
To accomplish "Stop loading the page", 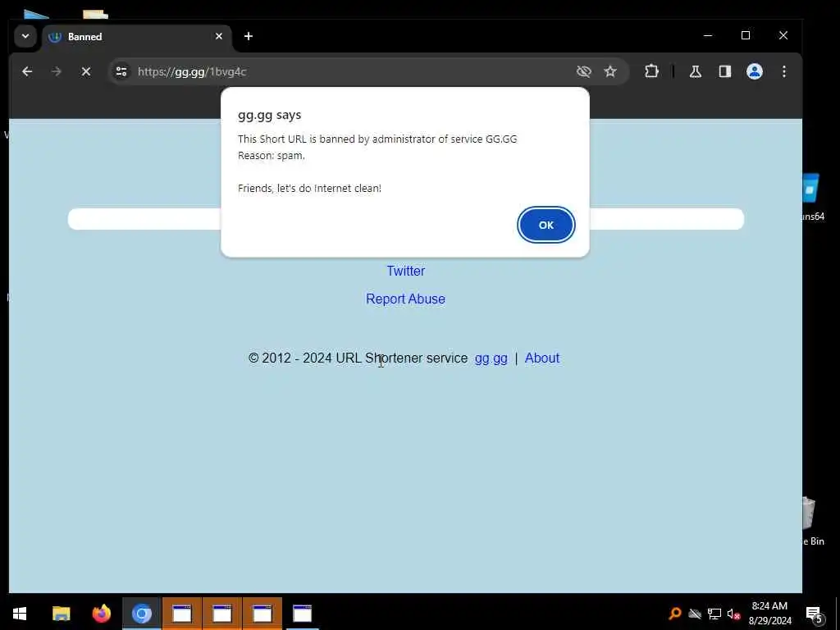I will 85,72.
